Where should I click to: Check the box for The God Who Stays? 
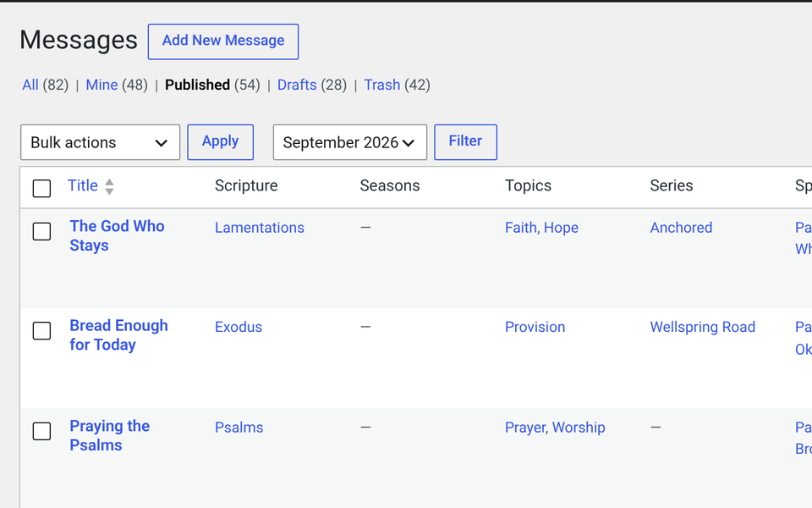[41, 231]
